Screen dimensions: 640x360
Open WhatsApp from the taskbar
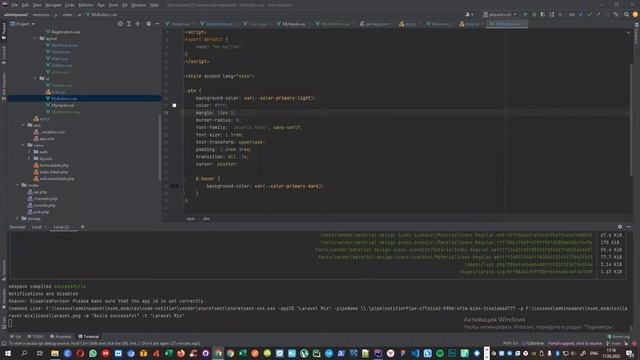[93, 353]
